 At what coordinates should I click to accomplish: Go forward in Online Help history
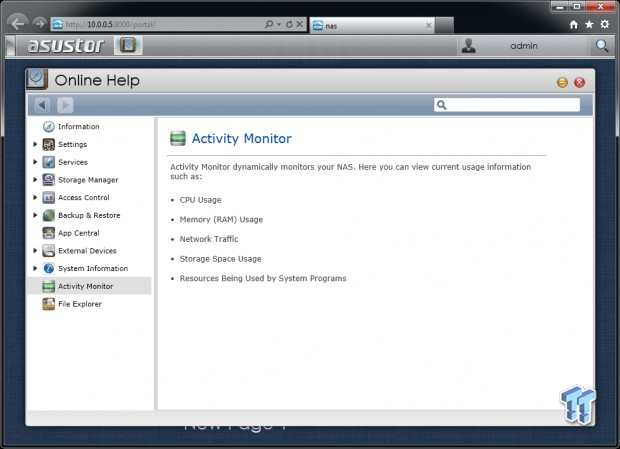[65, 105]
